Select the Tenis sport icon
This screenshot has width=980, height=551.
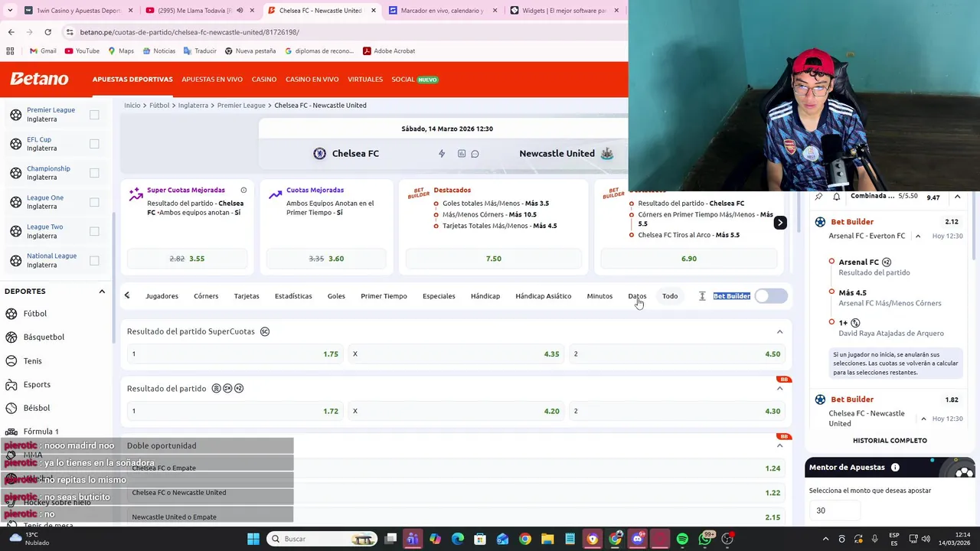point(11,360)
